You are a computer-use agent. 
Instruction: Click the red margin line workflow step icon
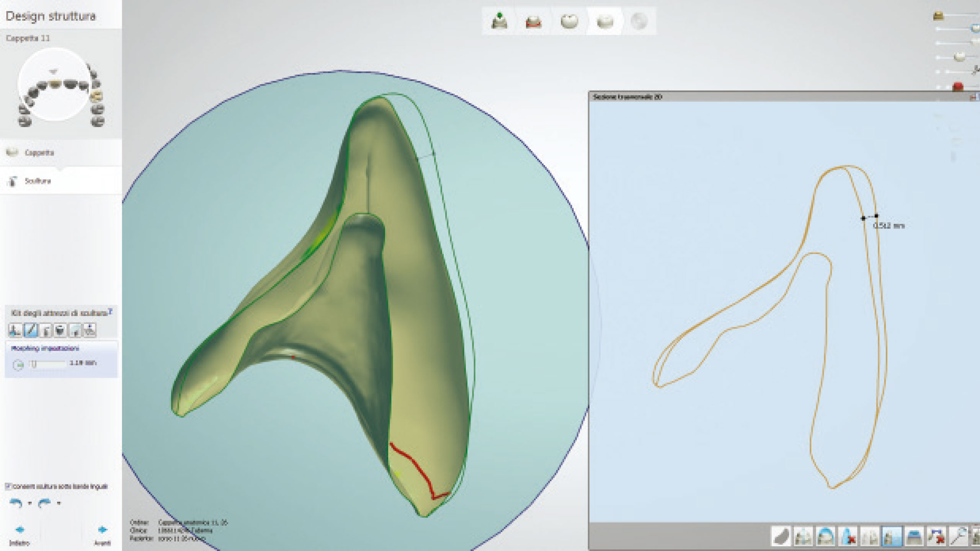coord(534,22)
